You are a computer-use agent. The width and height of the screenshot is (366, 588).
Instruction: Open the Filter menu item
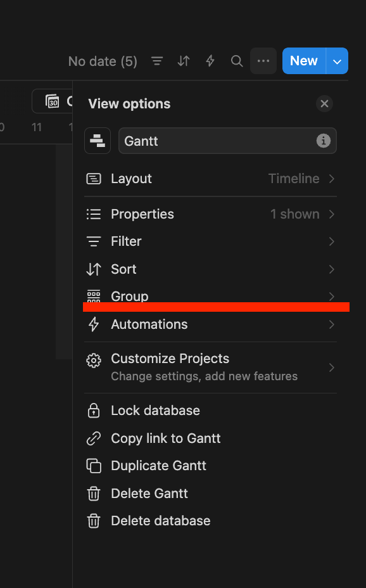[210, 241]
